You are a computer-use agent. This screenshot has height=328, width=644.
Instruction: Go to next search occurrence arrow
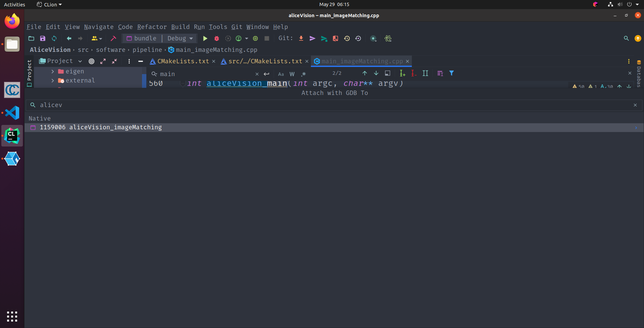click(x=376, y=73)
